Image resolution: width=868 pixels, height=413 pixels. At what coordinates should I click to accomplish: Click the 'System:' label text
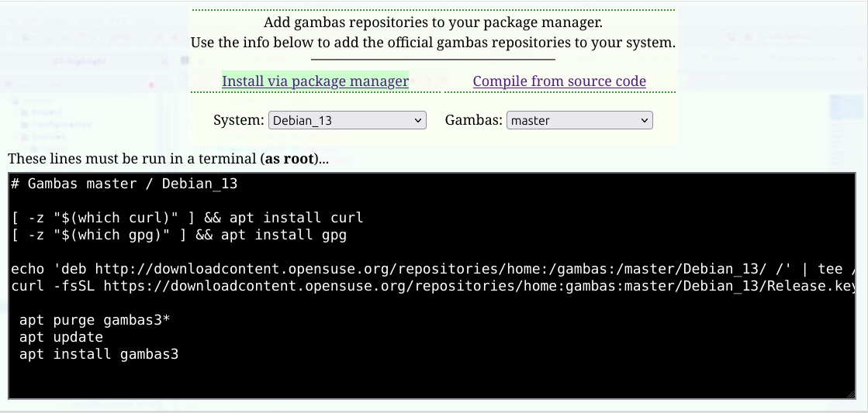[238, 121]
